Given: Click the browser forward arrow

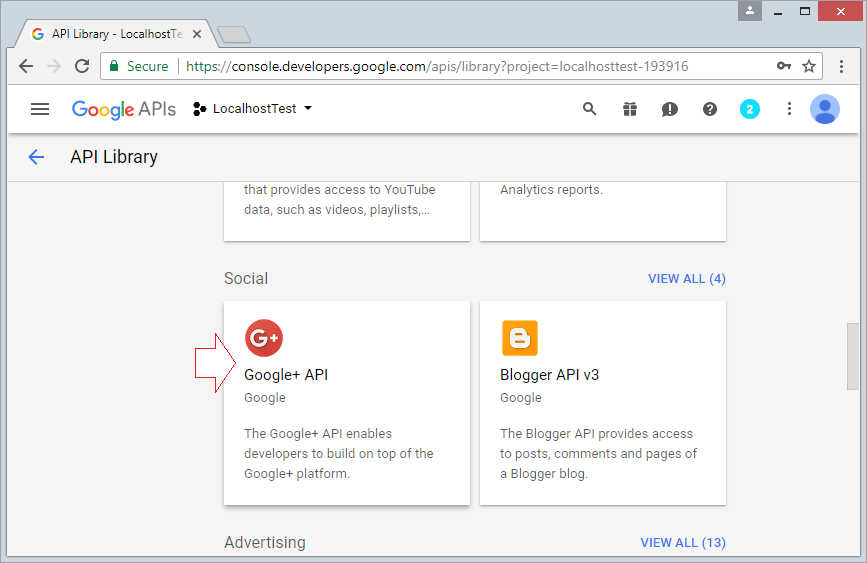Looking at the screenshot, I should click(x=54, y=66).
